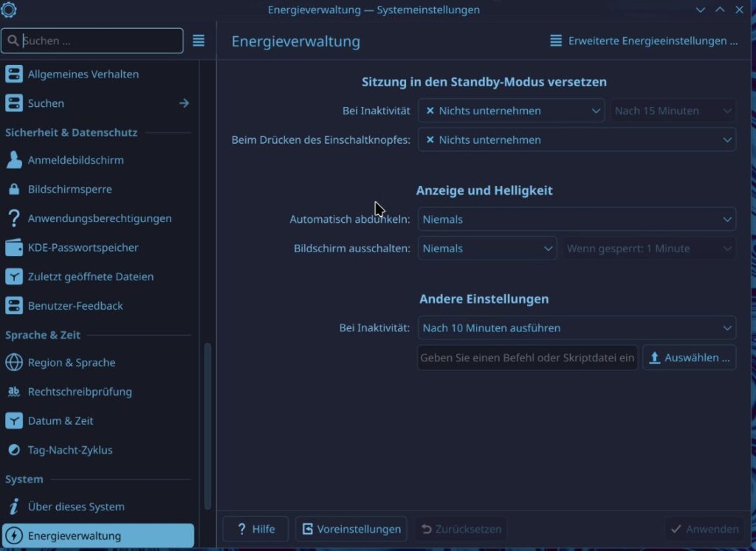Click the Hilfe button
This screenshot has width=756, height=551.
pyautogui.click(x=255, y=529)
